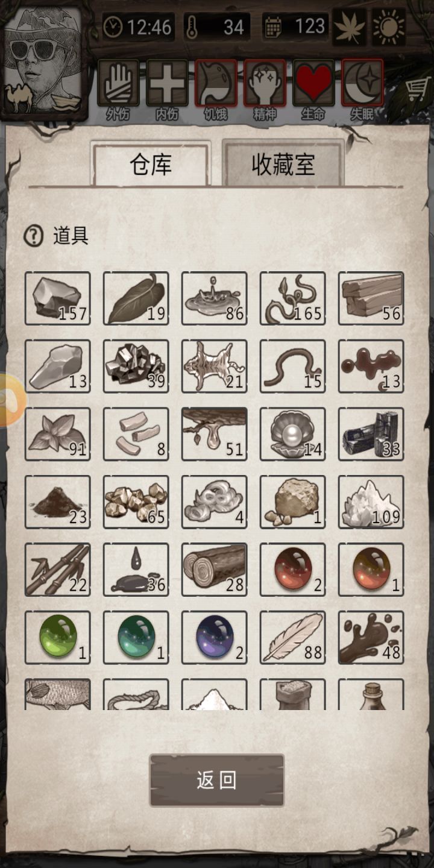Viewport: 434px width, 868px height.
Task: Select the pearl shell item with count 14
Action: click(x=293, y=434)
